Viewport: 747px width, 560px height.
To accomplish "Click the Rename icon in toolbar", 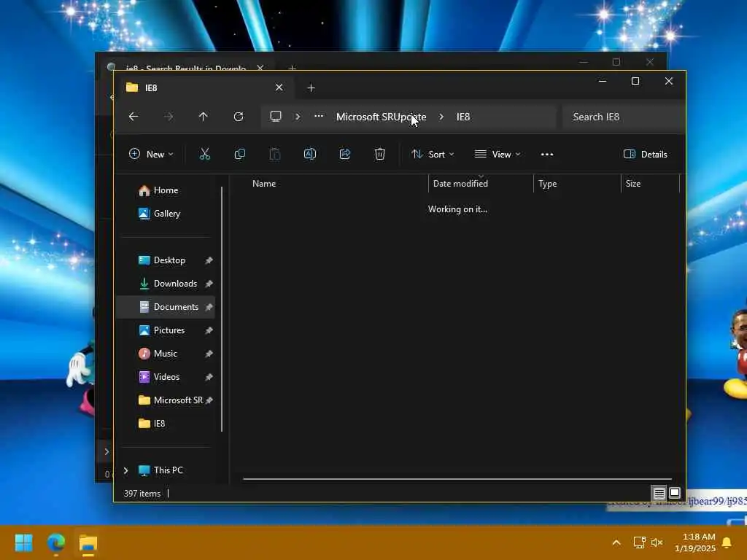I will (309, 154).
